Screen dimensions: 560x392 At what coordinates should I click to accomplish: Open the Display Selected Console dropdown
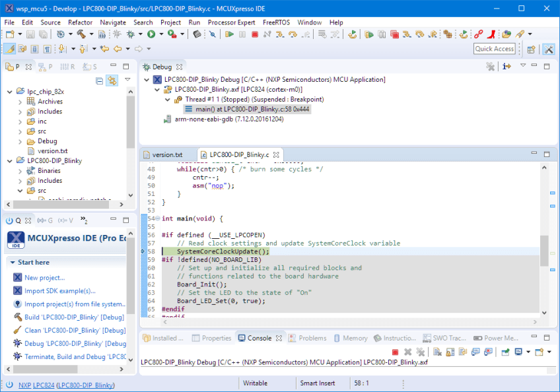click(x=528, y=352)
